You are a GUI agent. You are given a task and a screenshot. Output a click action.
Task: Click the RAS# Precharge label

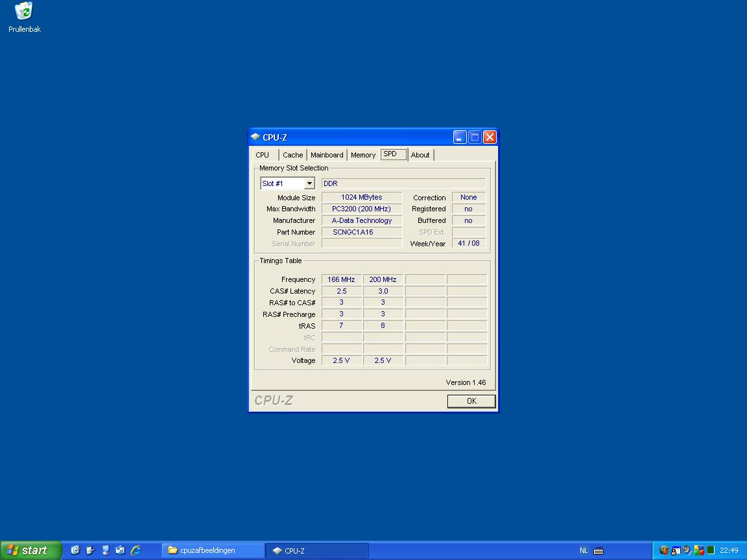[x=289, y=314]
